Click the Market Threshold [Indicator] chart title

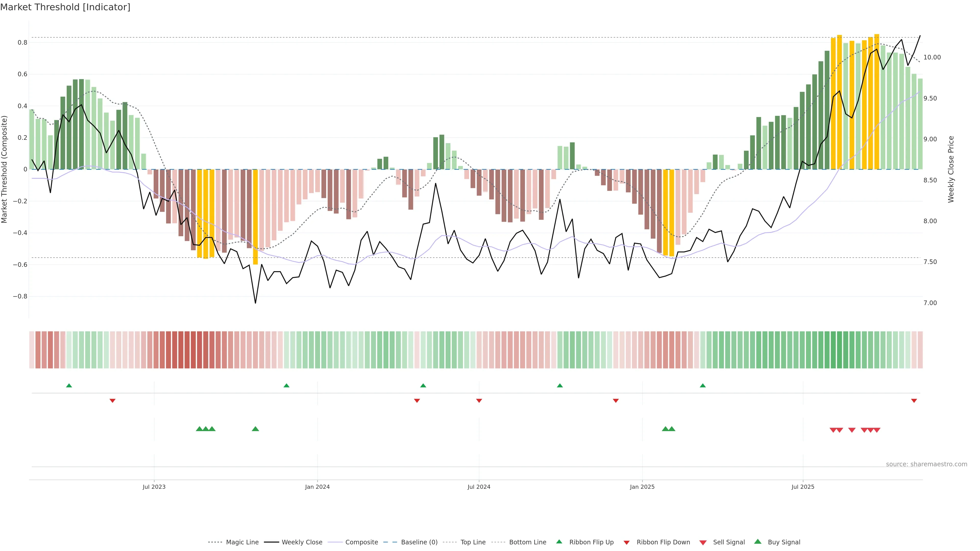coord(65,7)
